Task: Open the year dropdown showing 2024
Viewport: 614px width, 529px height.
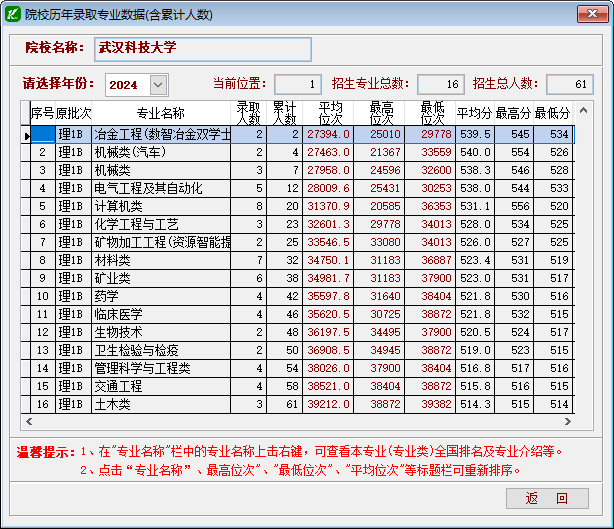Action: [x=158, y=85]
